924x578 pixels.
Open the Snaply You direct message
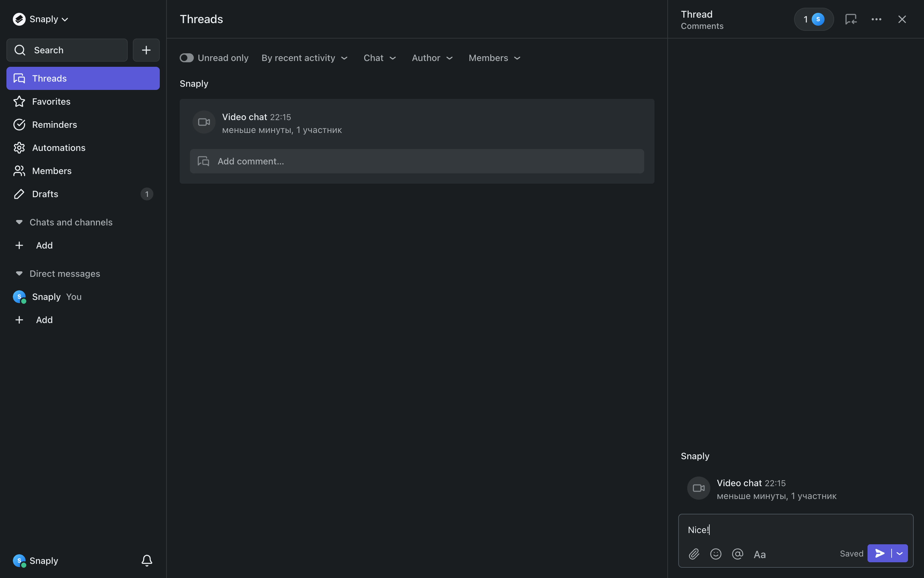pos(83,297)
